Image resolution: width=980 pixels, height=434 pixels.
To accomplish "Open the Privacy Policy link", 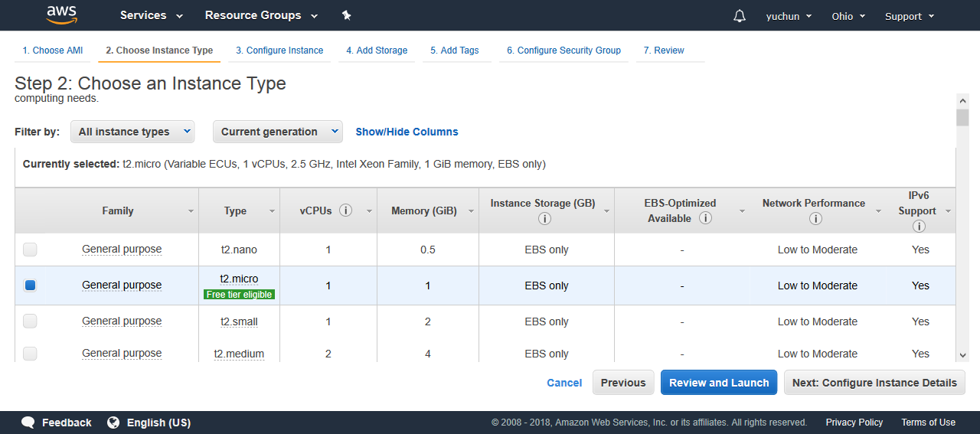I will point(854,423).
